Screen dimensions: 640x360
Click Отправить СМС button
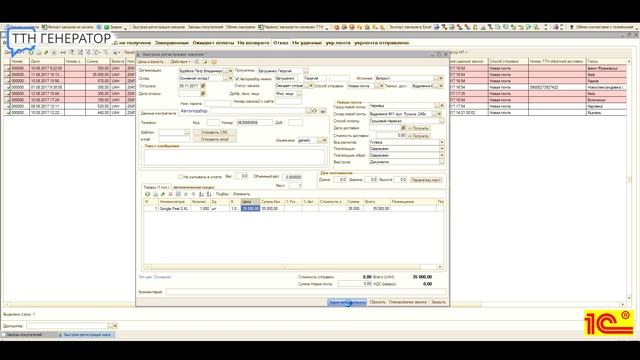tap(215, 132)
